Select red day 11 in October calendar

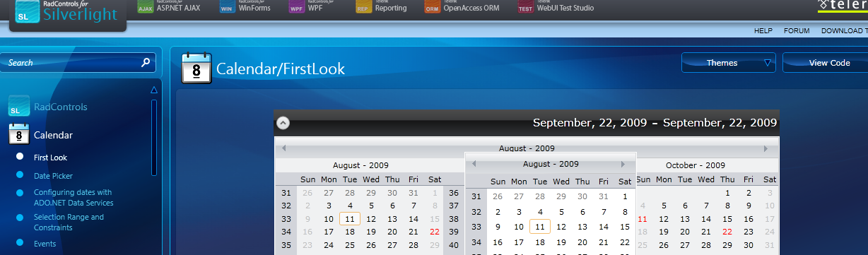[x=643, y=219]
